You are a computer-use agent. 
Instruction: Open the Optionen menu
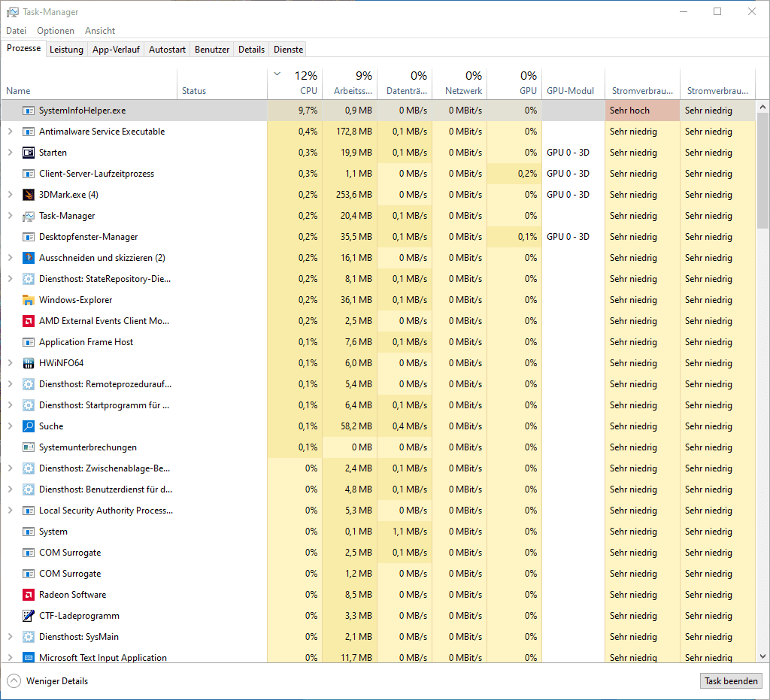tap(56, 31)
